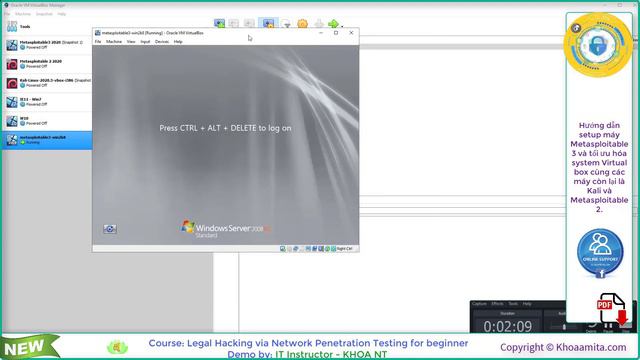Select the Tools entry in VirtualBox Manager
The height and width of the screenshot is (360, 640).
point(47,27)
